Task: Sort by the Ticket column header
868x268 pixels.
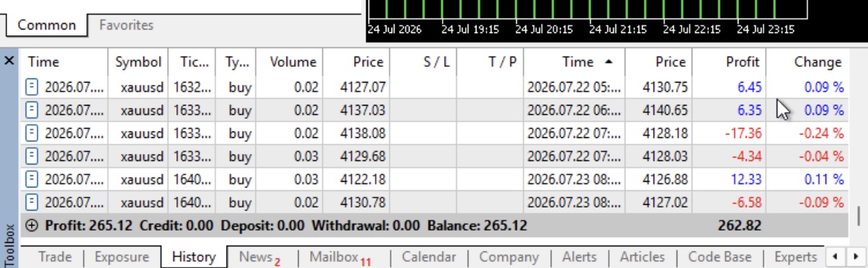Action: point(192,62)
